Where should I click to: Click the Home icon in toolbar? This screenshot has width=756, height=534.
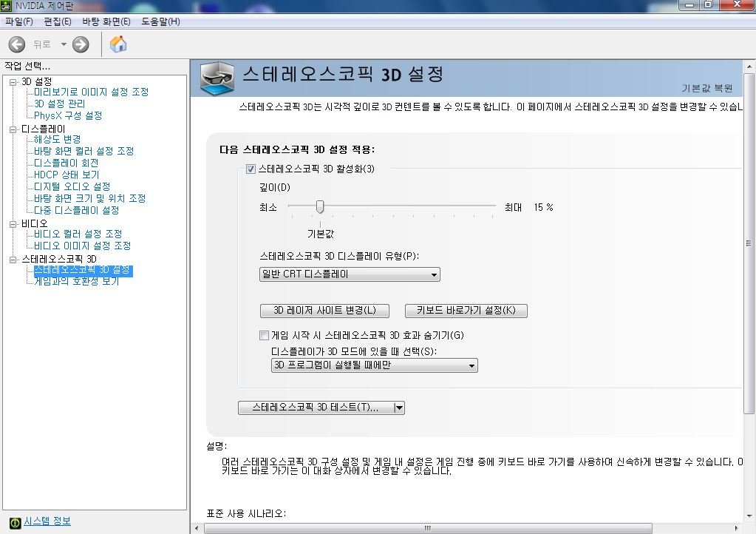[x=118, y=44]
